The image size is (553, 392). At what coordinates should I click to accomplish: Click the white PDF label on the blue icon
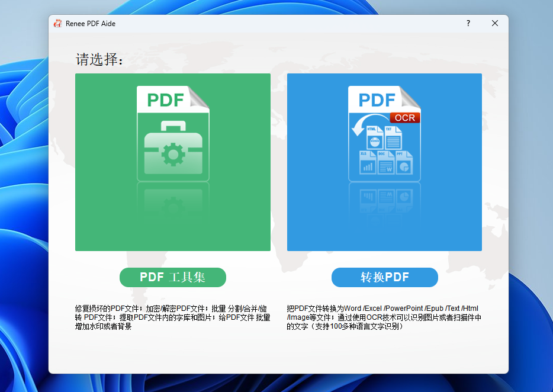(377, 99)
